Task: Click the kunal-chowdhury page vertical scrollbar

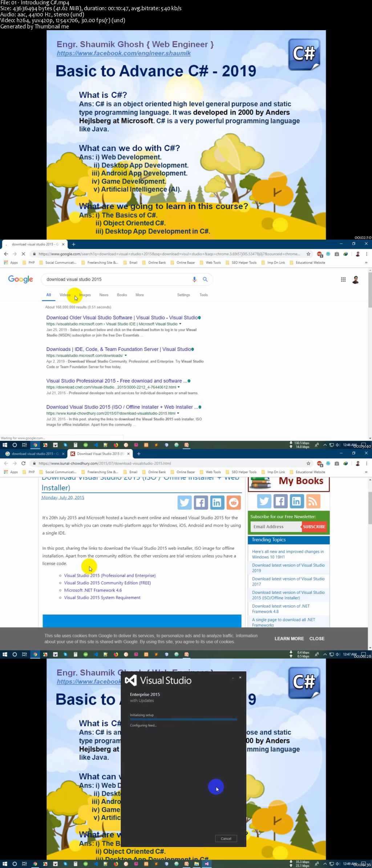Action: (370, 508)
